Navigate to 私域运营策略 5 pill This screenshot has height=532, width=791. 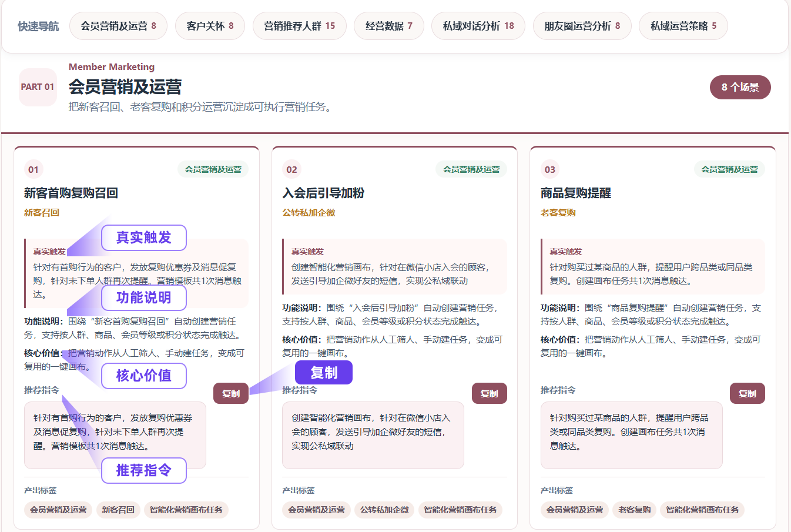[683, 26]
